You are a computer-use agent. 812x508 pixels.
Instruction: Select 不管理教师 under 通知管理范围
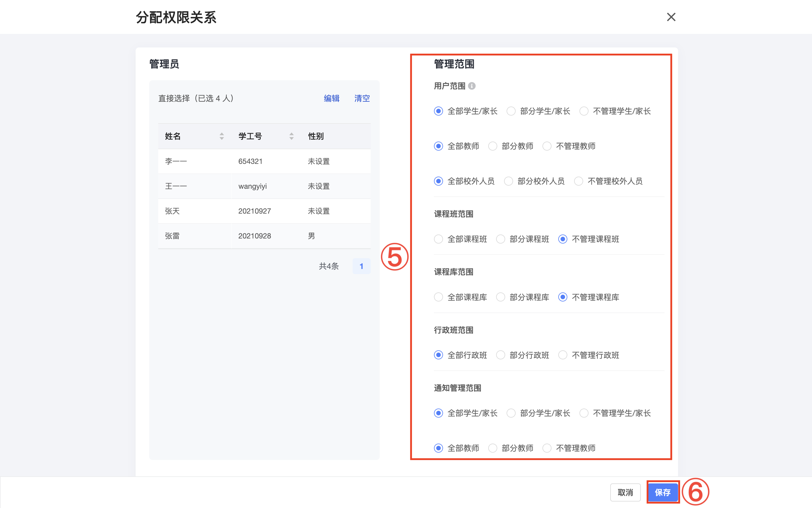(x=547, y=448)
